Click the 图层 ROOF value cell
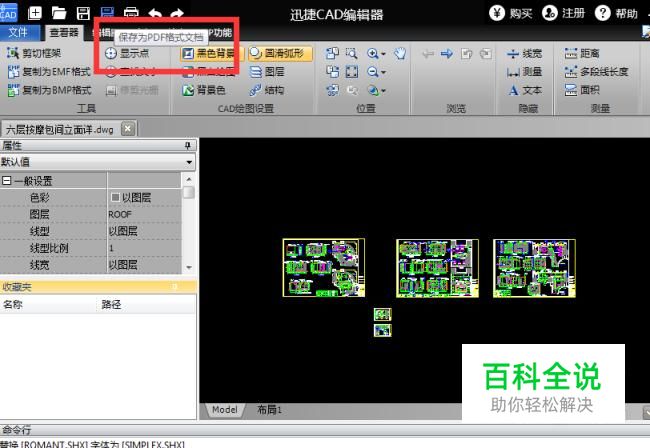 click(x=144, y=214)
